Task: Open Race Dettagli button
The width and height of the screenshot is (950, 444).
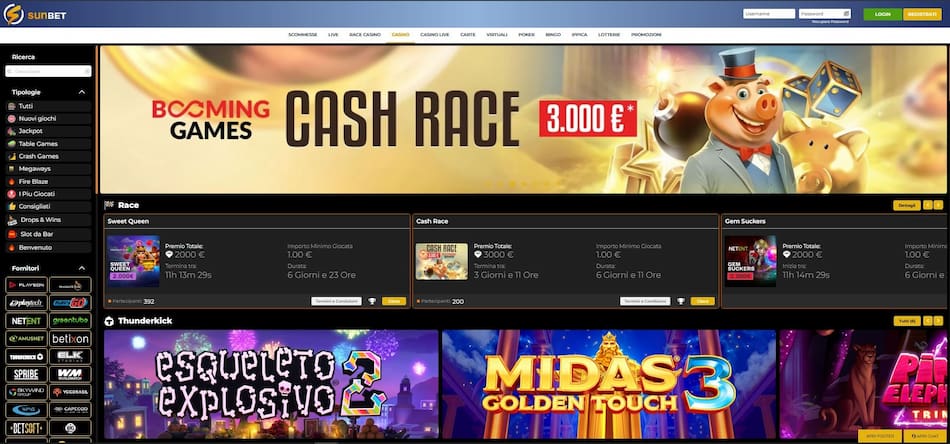Action: [907, 205]
